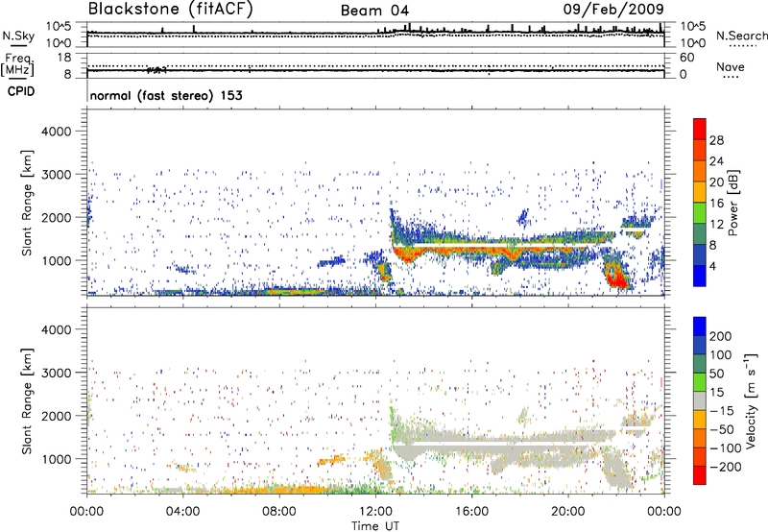Click the '20:00' time axis tick
Viewport: 768px width, 532px height.
coord(567,512)
